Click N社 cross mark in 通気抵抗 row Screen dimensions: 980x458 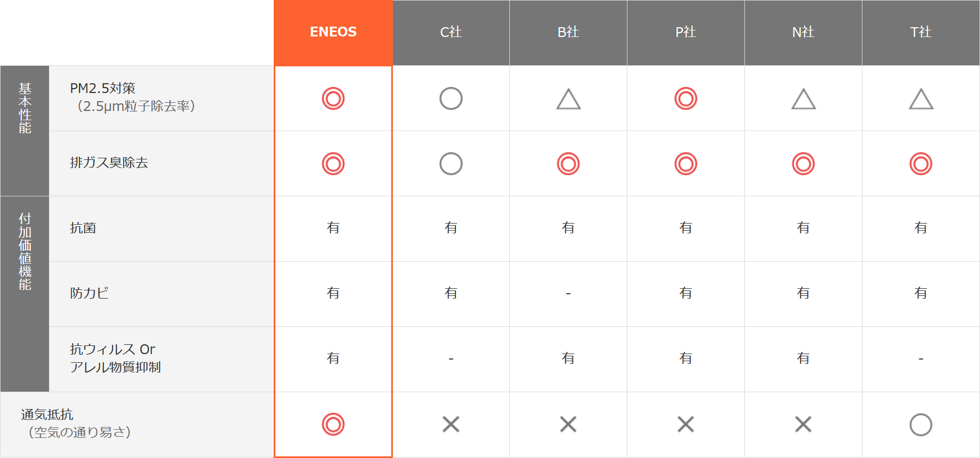803,424
